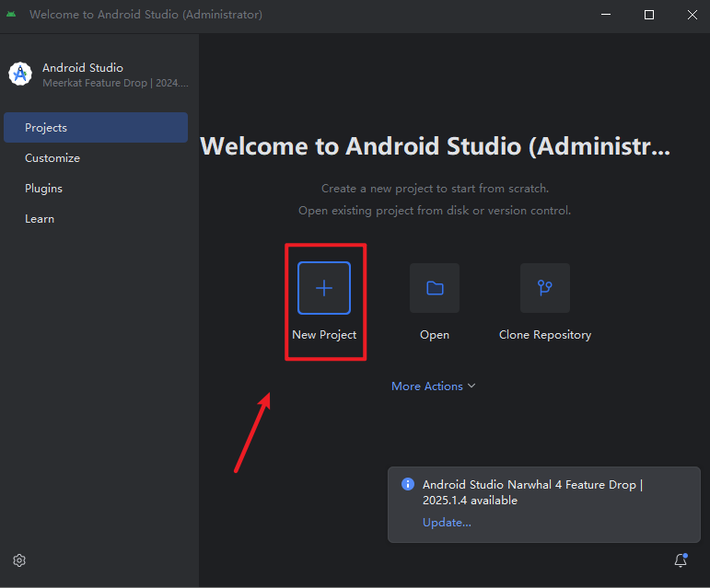The width and height of the screenshot is (710, 588).
Task: Minimize the Android Studio welcome window
Action: pos(607,15)
